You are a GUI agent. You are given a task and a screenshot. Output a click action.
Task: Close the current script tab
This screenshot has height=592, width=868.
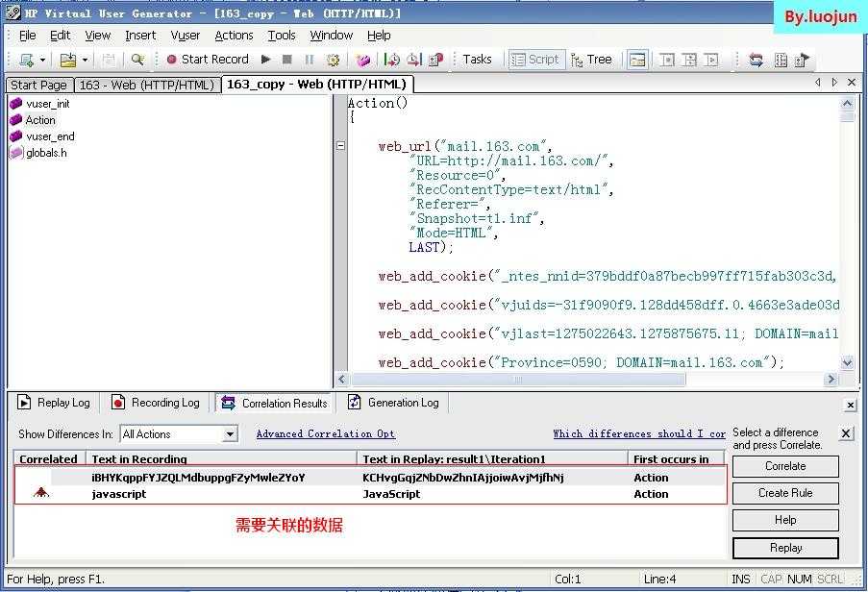(852, 83)
